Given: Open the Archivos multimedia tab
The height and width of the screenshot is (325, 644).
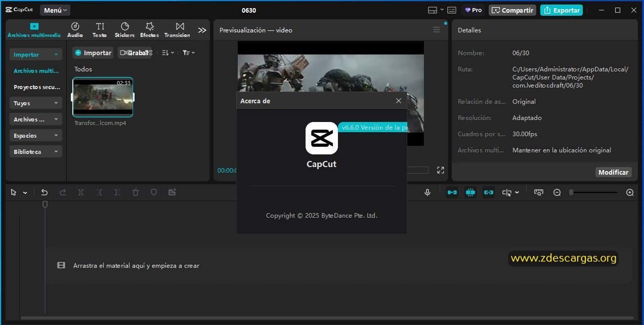Looking at the screenshot, I should 34,30.
